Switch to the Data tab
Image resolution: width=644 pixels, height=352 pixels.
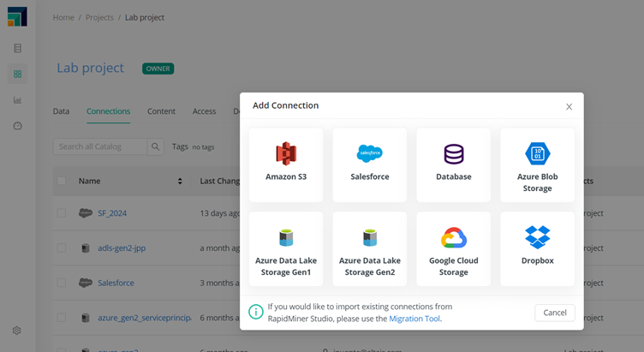(x=61, y=111)
